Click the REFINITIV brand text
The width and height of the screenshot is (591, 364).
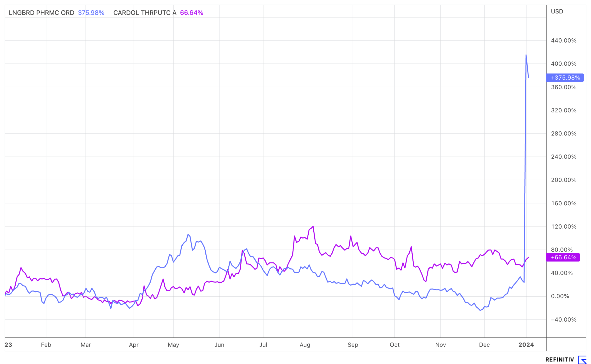[x=559, y=359]
